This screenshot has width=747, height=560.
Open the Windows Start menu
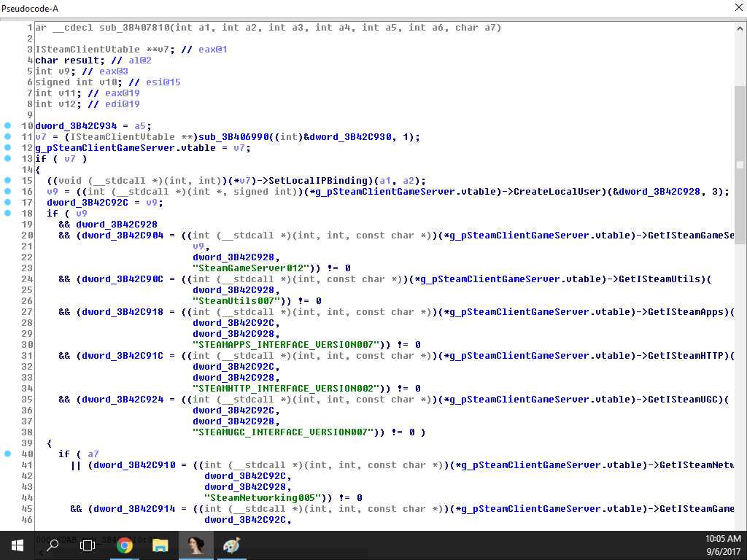[x=18, y=545]
